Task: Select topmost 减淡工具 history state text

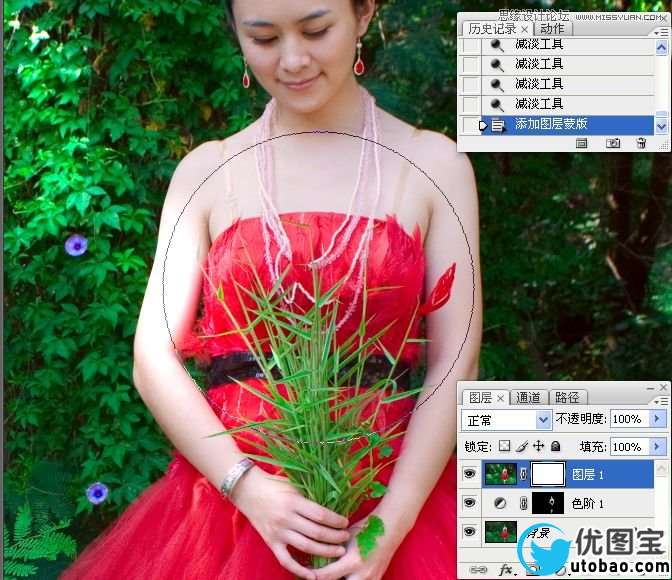Action: click(x=539, y=45)
